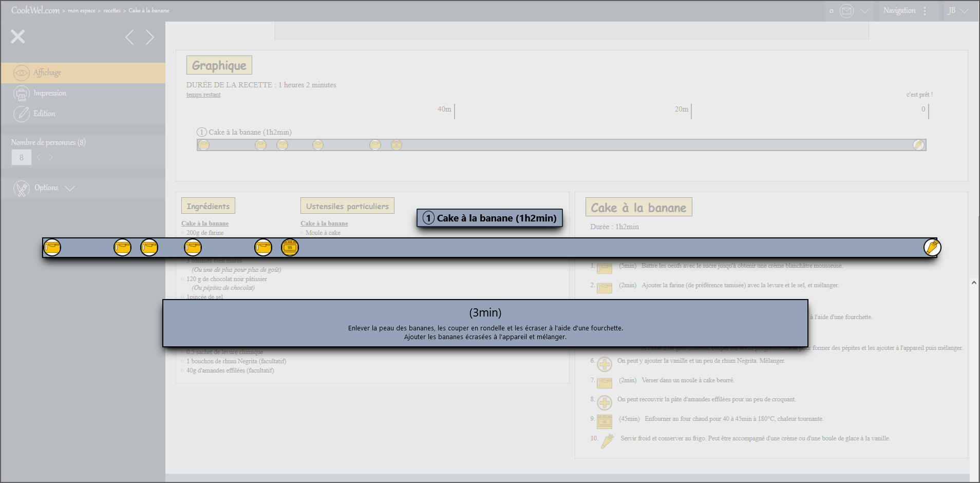Viewport: 980px width, 483px height.
Task: Click the pencil icon next to Edition
Action: click(x=22, y=114)
